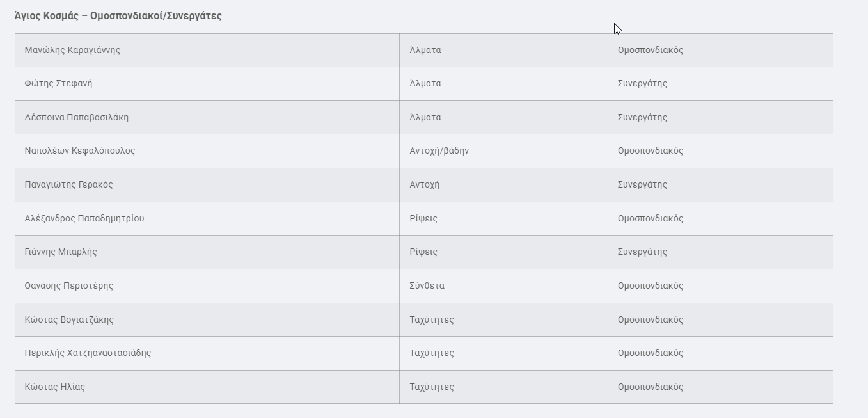Click the Περικλής Χατζηαναστασιάδης name cell
This screenshot has width=868, height=418.
[x=88, y=353]
